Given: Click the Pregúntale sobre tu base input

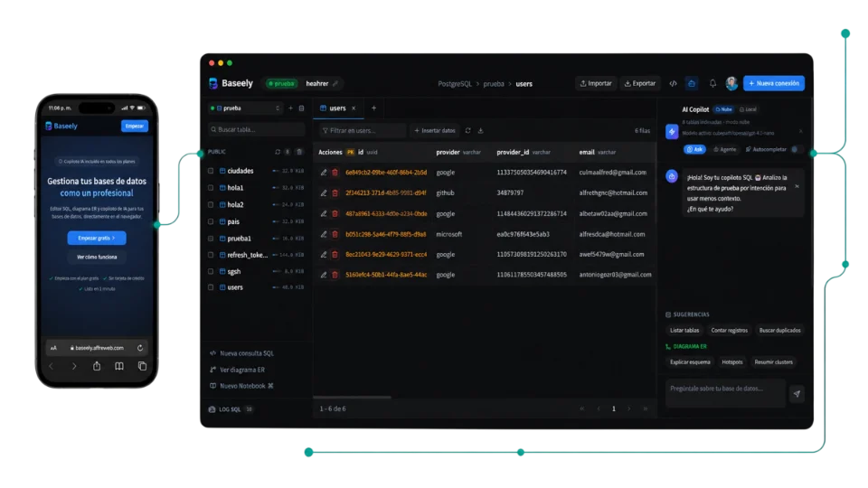Looking at the screenshot, I should point(726,392).
